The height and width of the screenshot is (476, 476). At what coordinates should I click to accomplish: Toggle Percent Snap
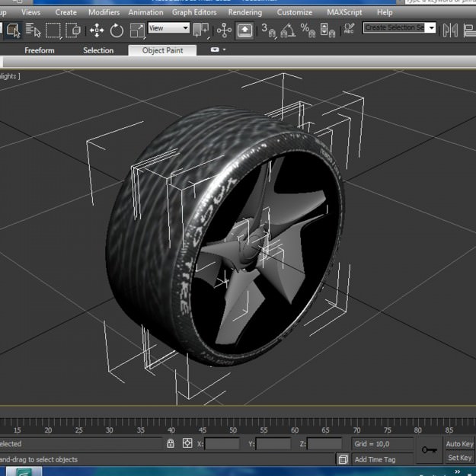pos(308,30)
